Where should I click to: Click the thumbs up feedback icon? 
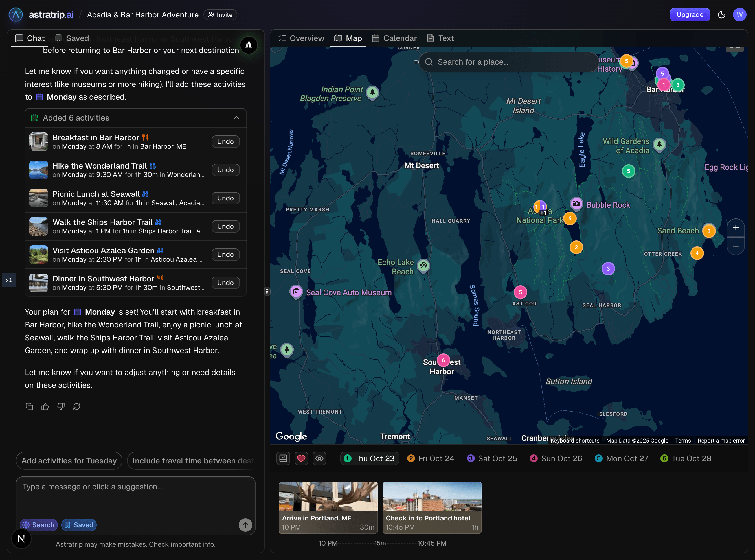pos(45,406)
